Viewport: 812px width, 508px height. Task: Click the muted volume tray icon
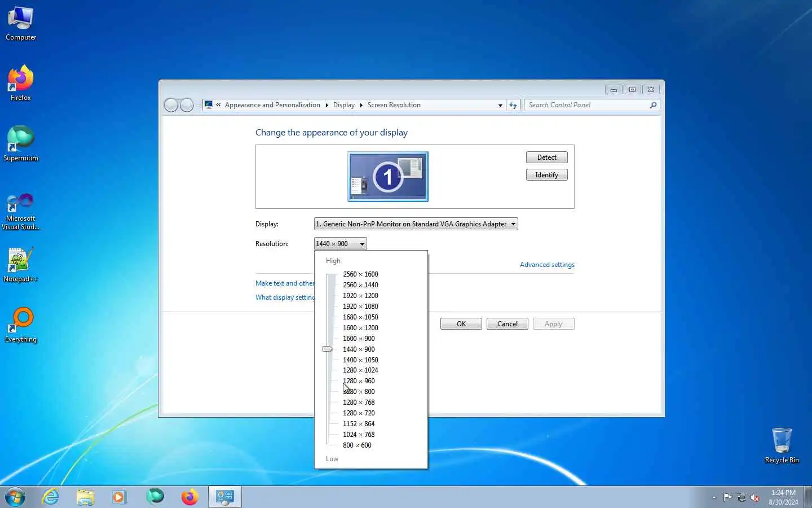pos(755,497)
